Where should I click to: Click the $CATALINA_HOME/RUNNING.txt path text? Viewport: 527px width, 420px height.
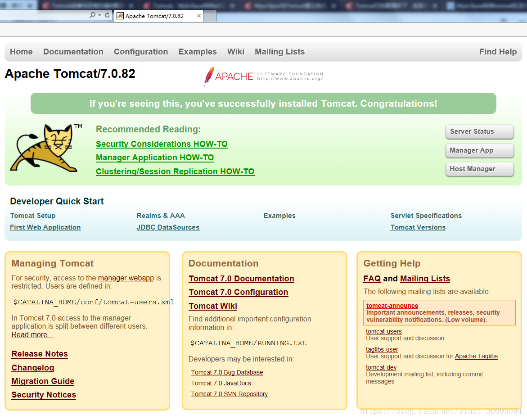click(x=248, y=343)
